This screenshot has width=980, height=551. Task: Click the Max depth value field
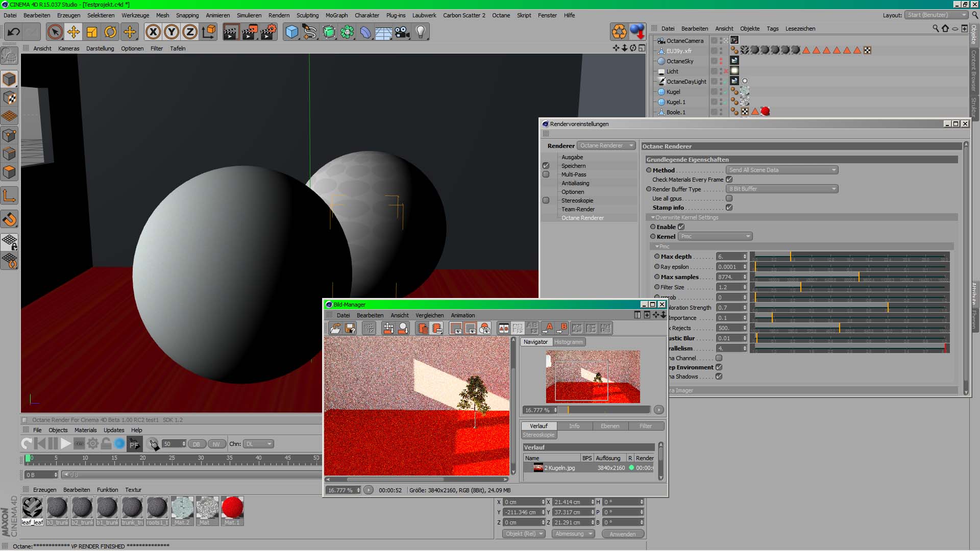pos(728,257)
